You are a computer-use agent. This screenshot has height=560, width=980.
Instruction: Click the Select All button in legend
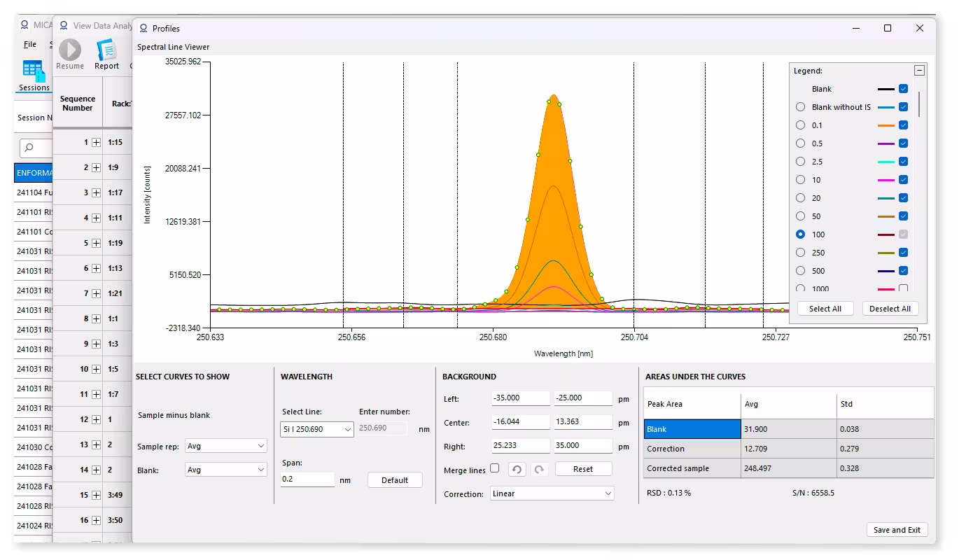pyautogui.click(x=825, y=309)
